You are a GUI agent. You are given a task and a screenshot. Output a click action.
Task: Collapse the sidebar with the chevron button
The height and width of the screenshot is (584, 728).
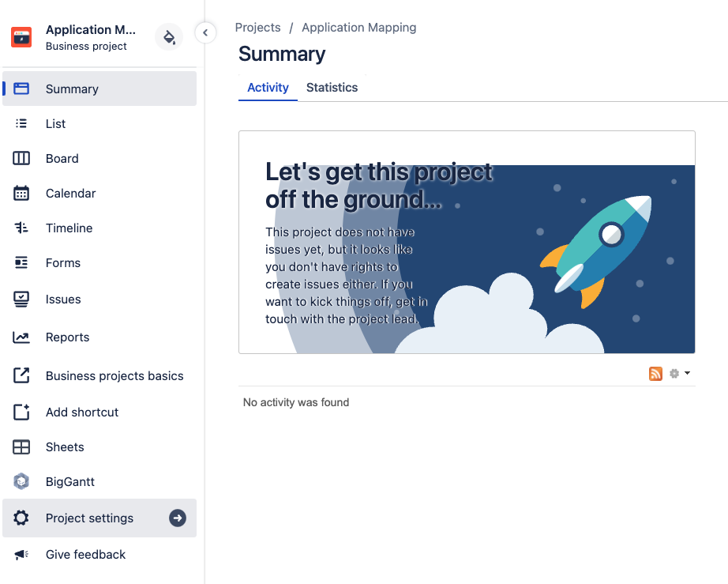[x=205, y=32]
